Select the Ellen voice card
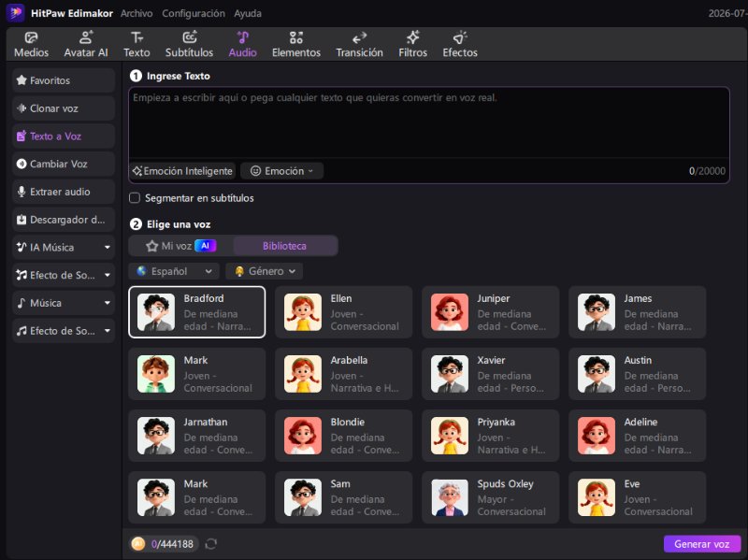Screen dimensions: 748x560 click(x=343, y=312)
